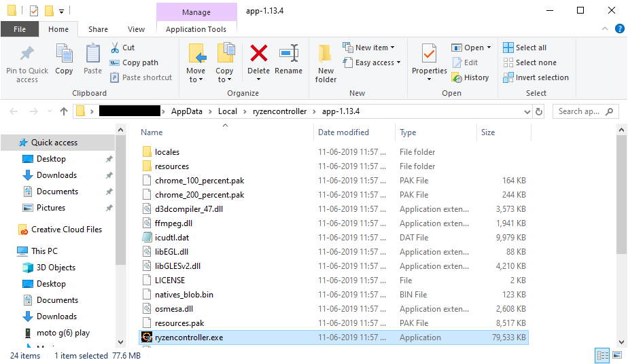Click the Rename icon
Image resolution: width=628 pixels, height=364 pixels.
[289, 53]
